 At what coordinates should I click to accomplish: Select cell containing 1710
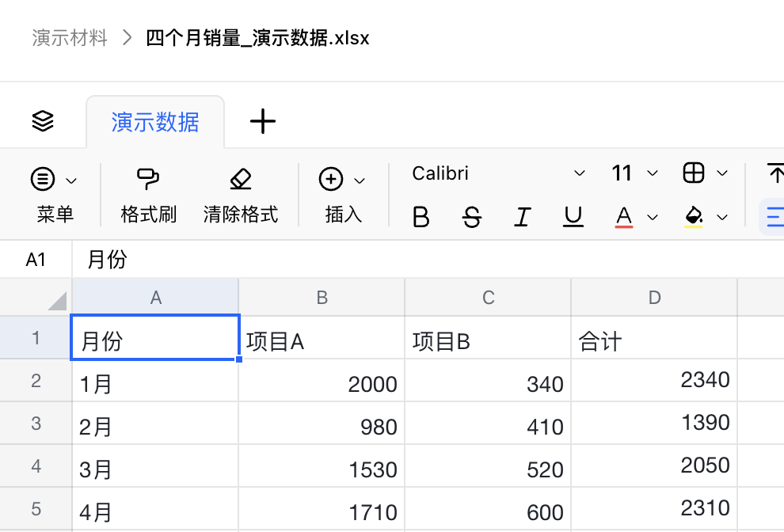click(322, 509)
